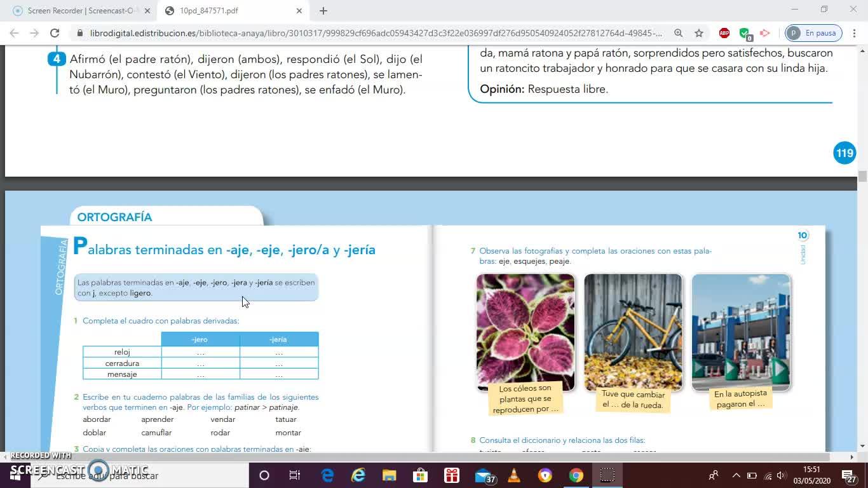
Task: Check battery status in system tray
Action: (x=752, y=475)
